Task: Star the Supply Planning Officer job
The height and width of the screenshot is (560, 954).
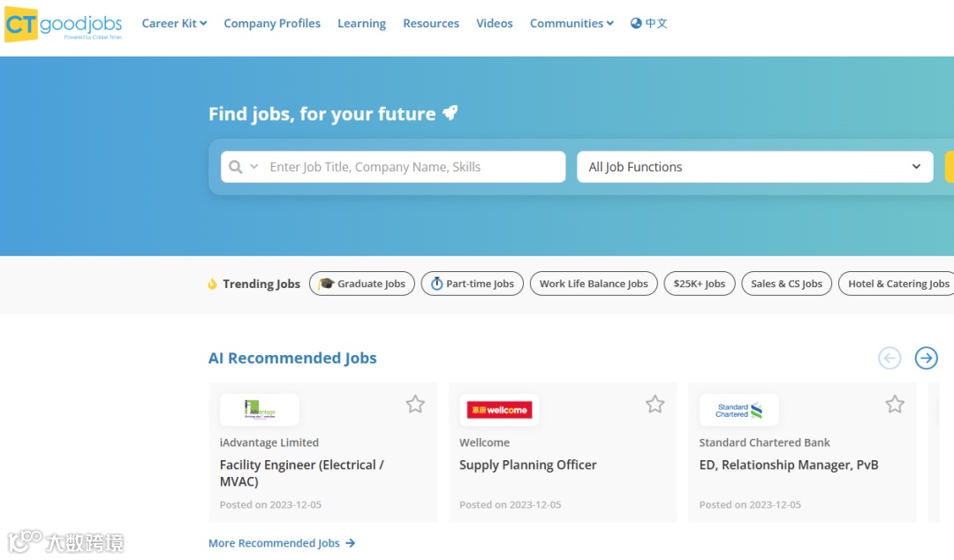Action: coord(655,405)
